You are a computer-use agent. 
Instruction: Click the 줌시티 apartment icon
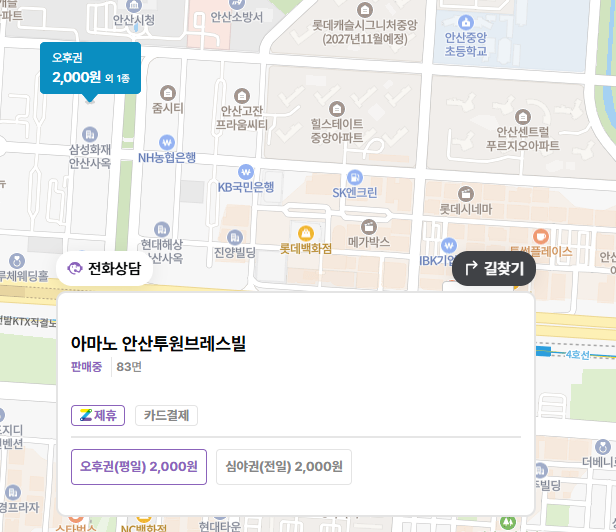point(168,93)
